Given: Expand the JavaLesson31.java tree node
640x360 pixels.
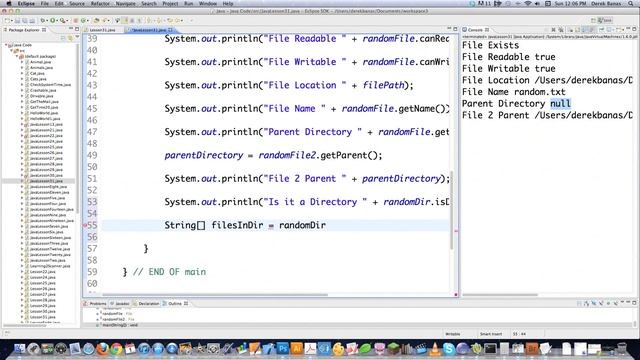Looking at the screenshot, I should point(22,181).
